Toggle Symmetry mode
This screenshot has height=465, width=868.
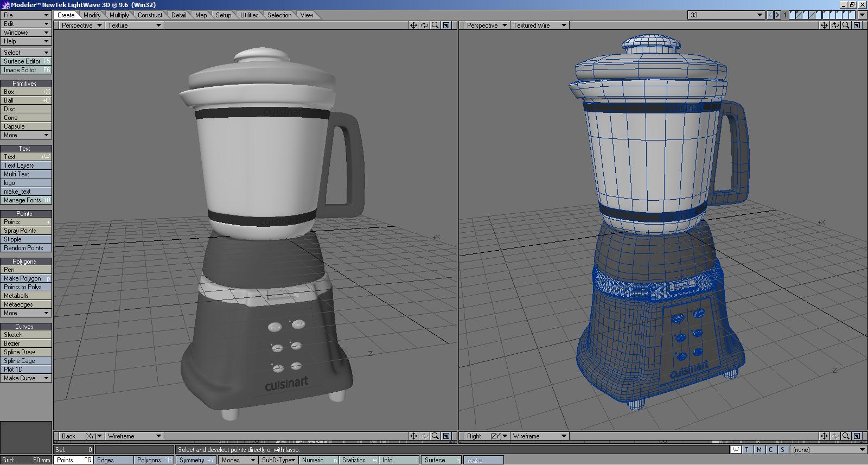pyautogui.click(x=196, y=460)
